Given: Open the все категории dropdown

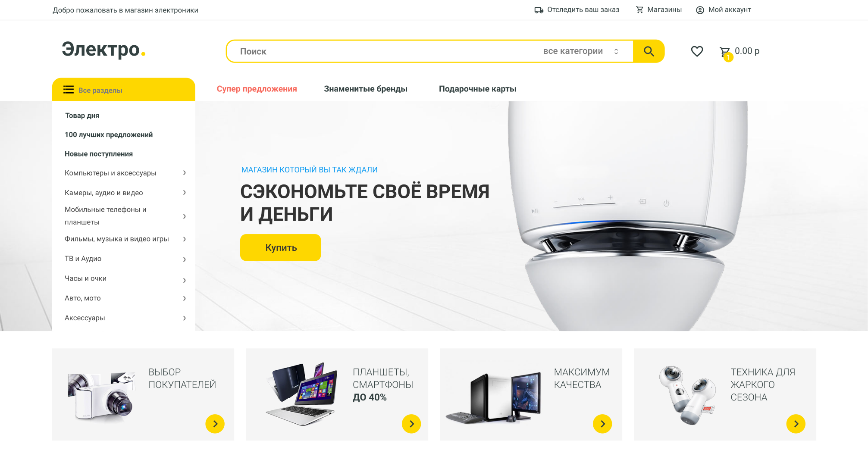Looking at the screenshot, I should pyautogui.click(x=581, y=51).
